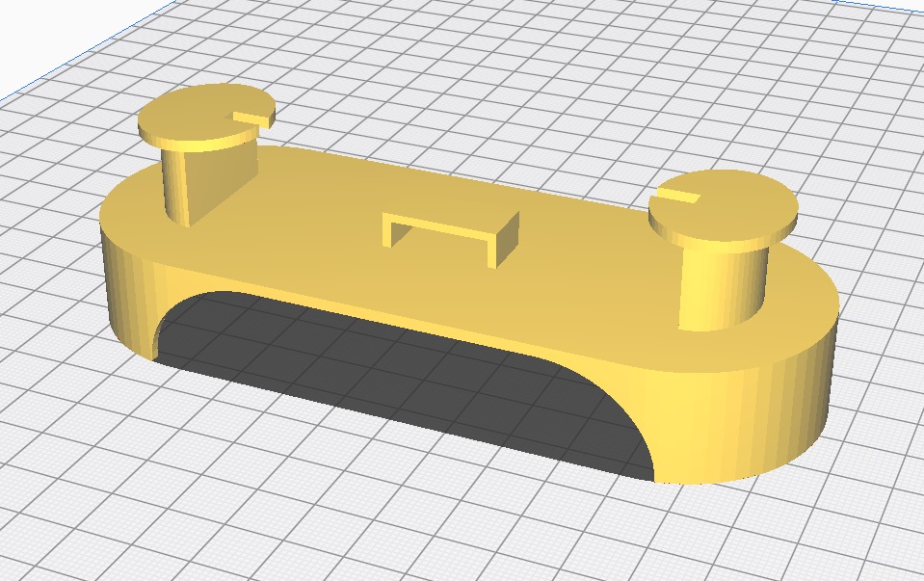
Task: Click the notch slot in left peg cap
Action: tap(251, 118)
